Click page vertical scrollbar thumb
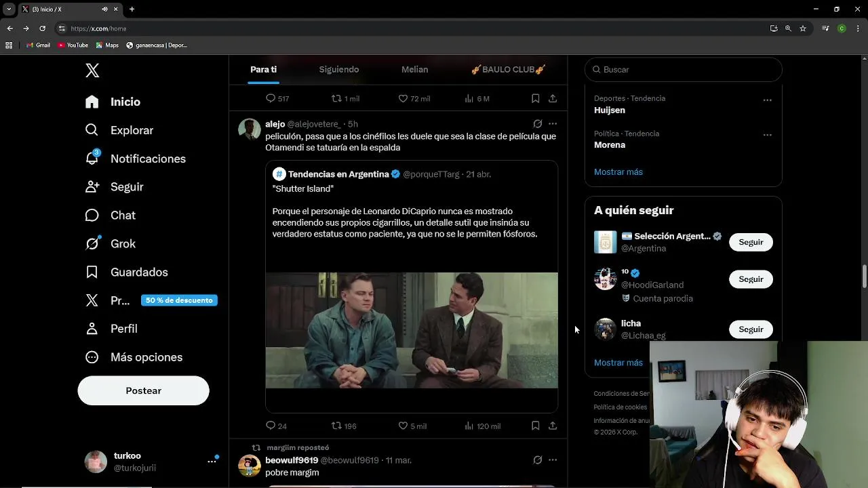Viewport: 868px width, 488px height. (864, 277)
